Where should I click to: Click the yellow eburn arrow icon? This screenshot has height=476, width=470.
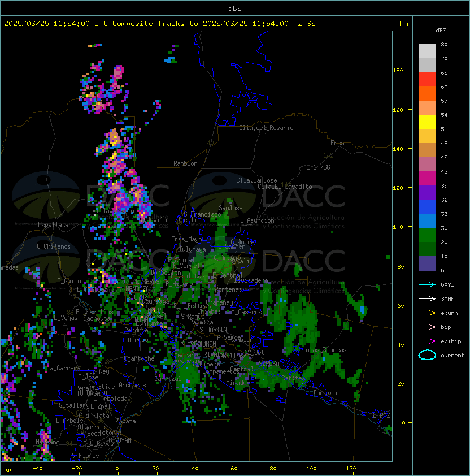point(427,313)
